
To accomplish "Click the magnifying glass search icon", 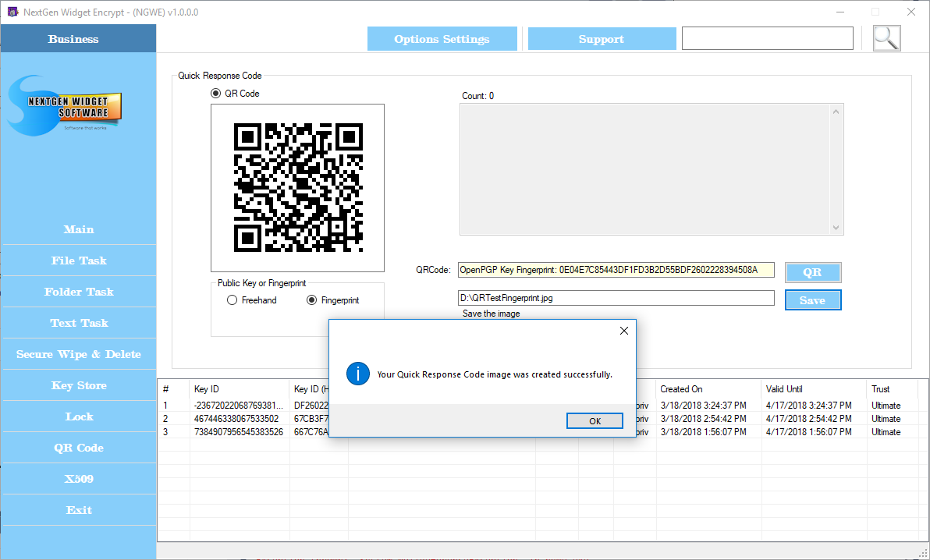I will pos(887,38).
